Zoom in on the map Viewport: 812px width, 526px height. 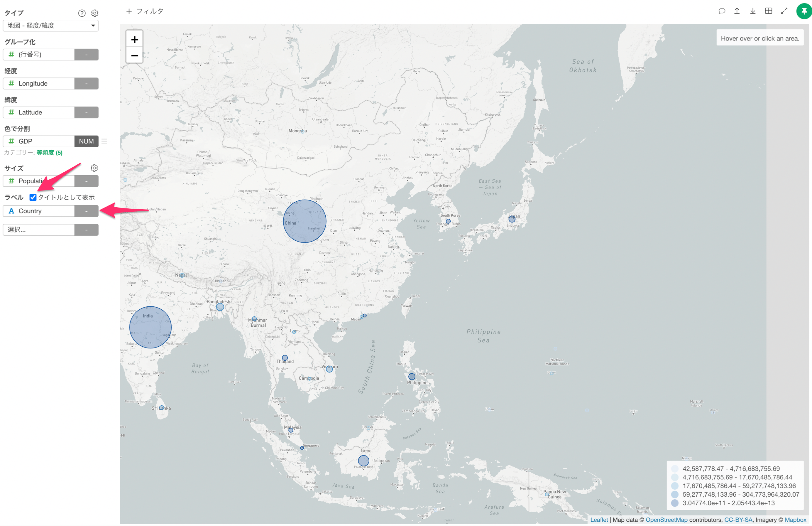134,40
